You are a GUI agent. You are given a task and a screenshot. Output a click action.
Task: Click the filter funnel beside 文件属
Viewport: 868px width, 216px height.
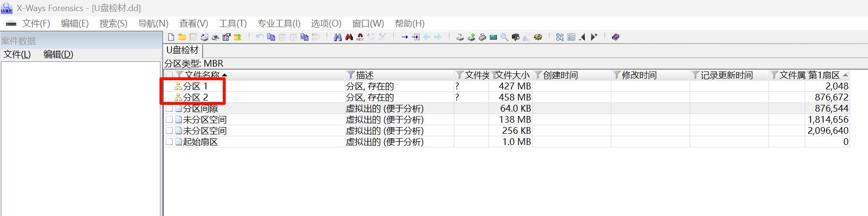(774, 75)
